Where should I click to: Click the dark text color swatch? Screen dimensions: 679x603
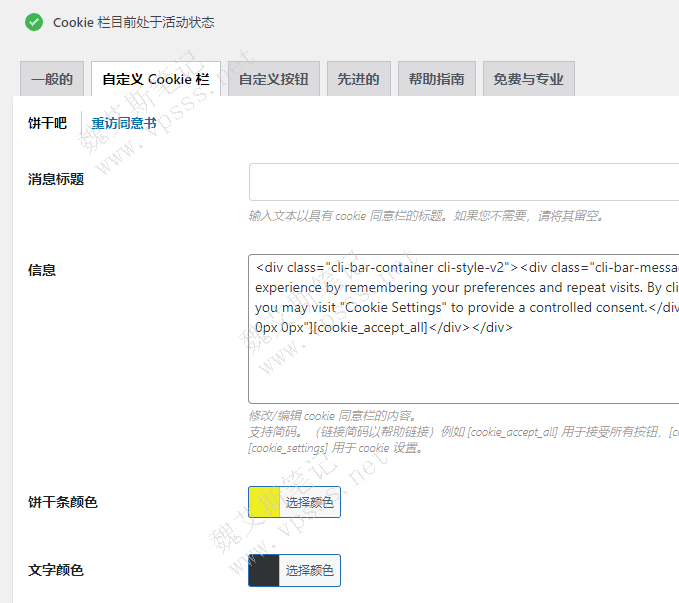pyautogui.click(x=263, y=570)
